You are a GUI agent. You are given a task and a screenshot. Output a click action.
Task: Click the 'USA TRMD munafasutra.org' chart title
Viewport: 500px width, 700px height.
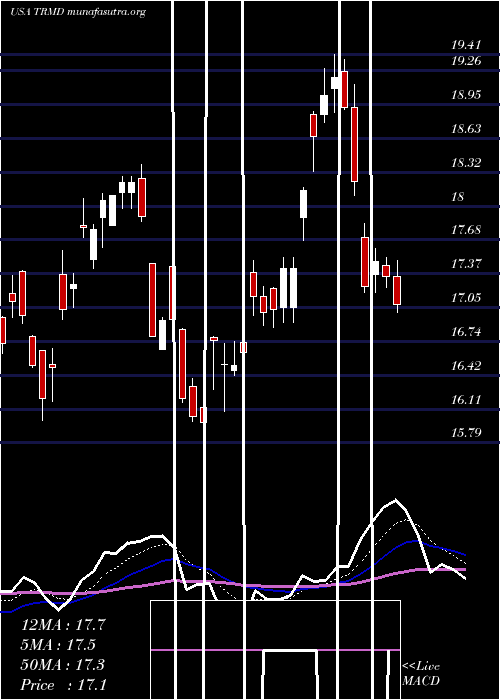pos(78,12)
